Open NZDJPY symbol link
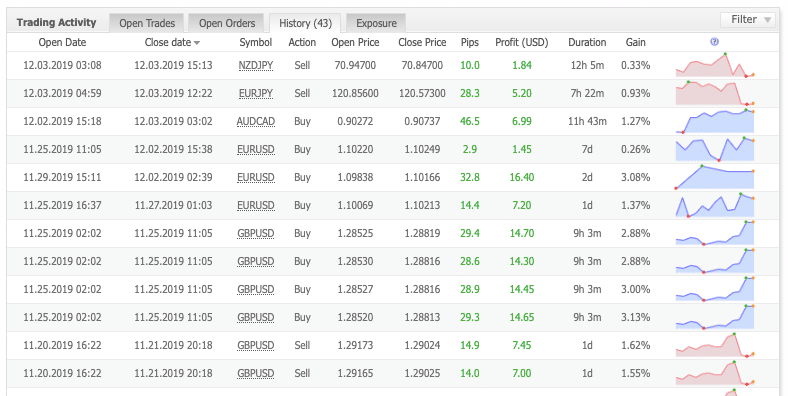Viewport: 788px width, 396px height. [x=256, y=65]
